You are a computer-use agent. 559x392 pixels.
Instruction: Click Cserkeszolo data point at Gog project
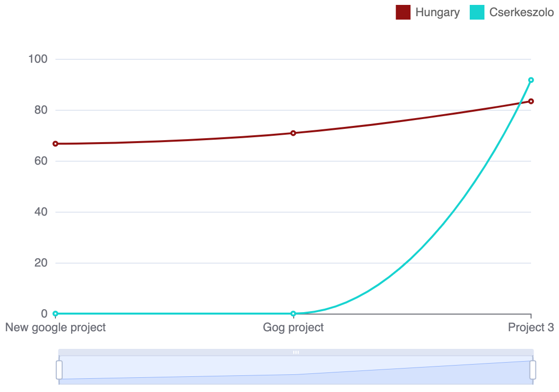coord(293,314)
